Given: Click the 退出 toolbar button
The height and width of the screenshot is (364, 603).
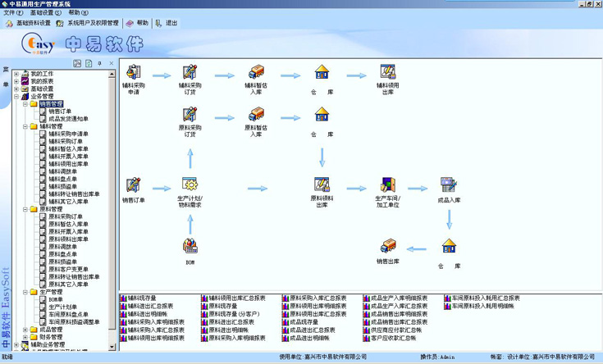Looking at the screenshot, I should coord(167,24).
